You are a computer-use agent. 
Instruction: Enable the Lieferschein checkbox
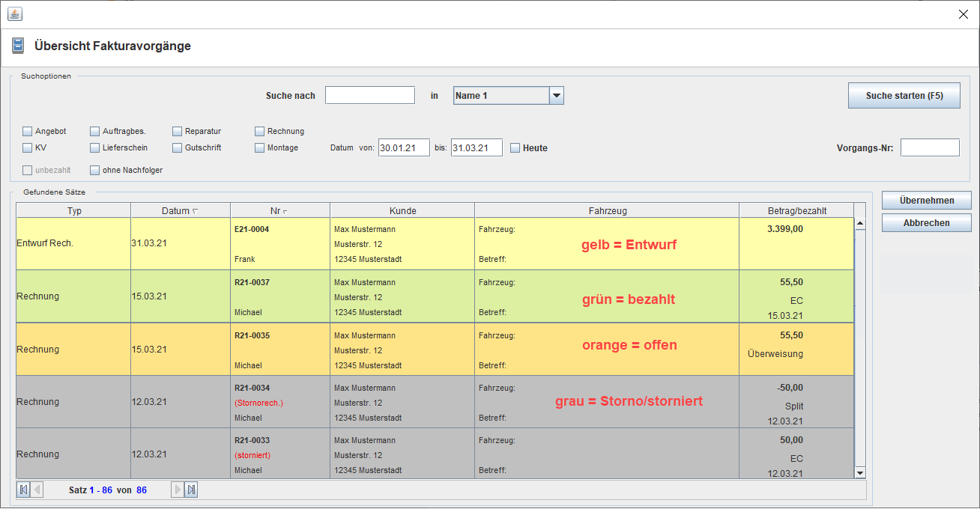click(x=95, y=147)
